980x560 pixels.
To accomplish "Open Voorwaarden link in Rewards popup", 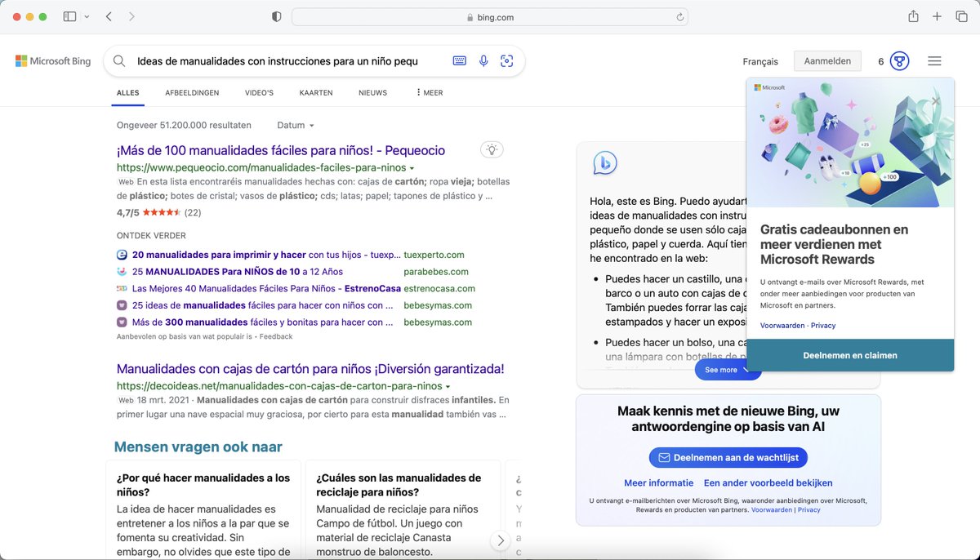I will coord(783,326).
